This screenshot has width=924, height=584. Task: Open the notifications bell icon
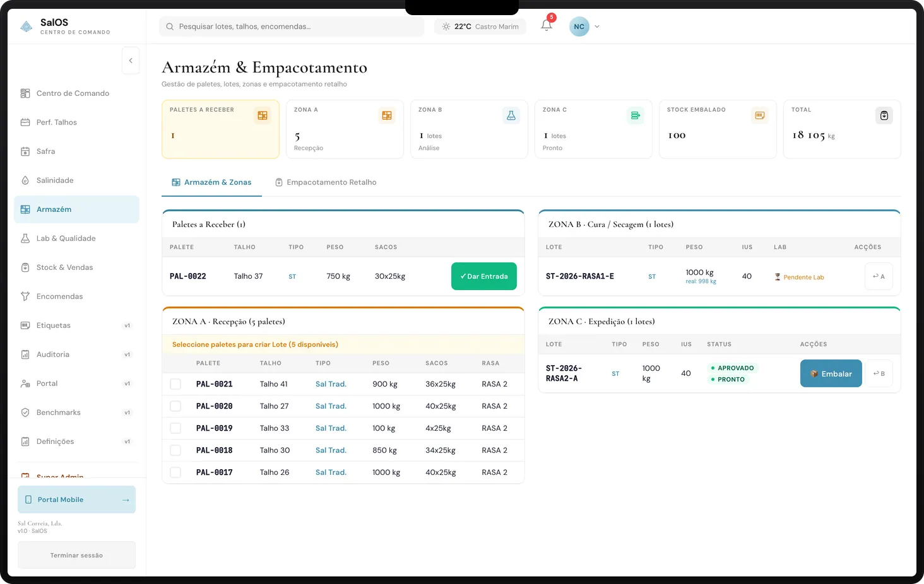click(547, 26)
